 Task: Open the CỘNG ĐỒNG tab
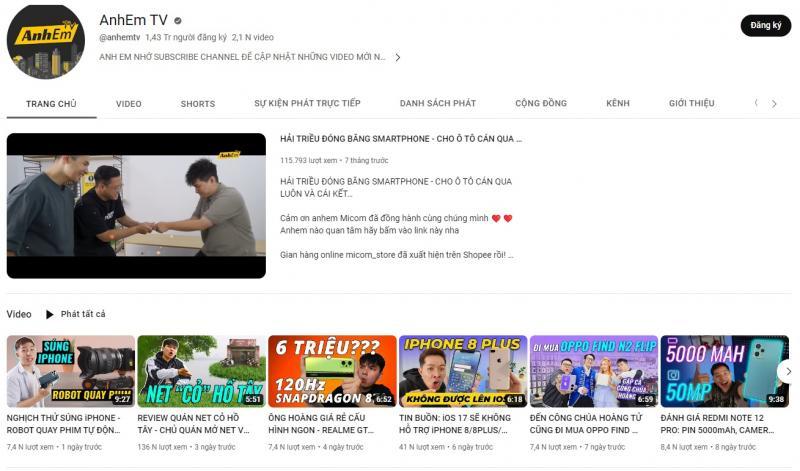541,103
